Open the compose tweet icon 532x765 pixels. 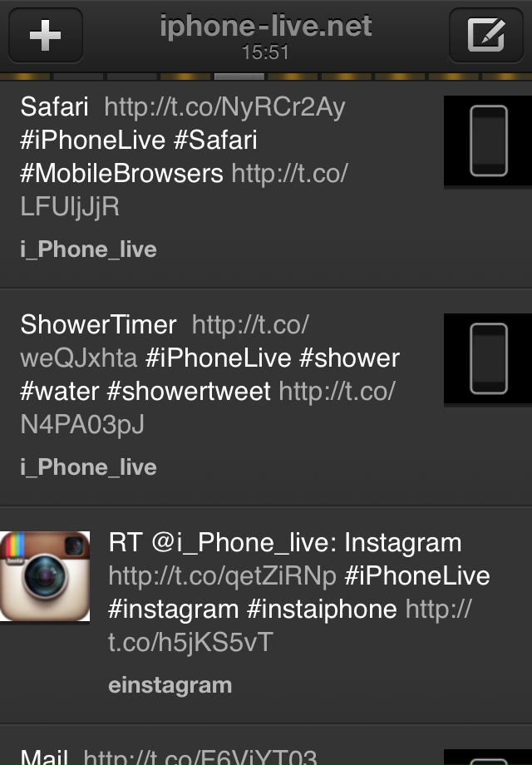coord(485,35)
